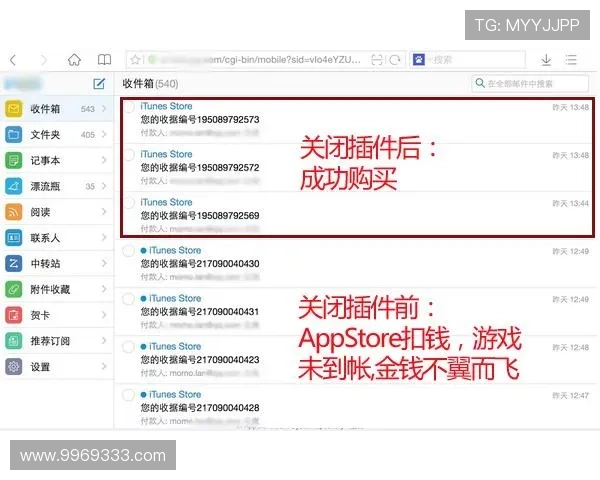Expand the 联系人 row chevron
Viewport: 600px width, 480px height.
(104, 238)
